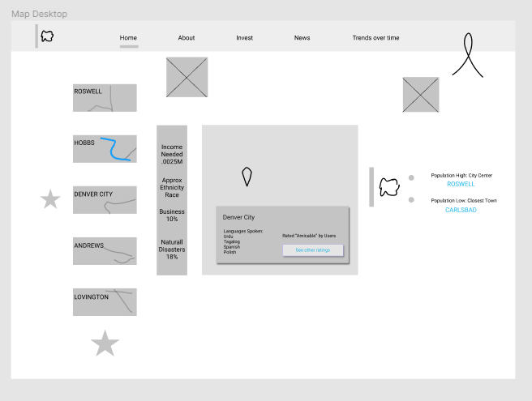Click Income Needed .0025M stat

[172, 154]
